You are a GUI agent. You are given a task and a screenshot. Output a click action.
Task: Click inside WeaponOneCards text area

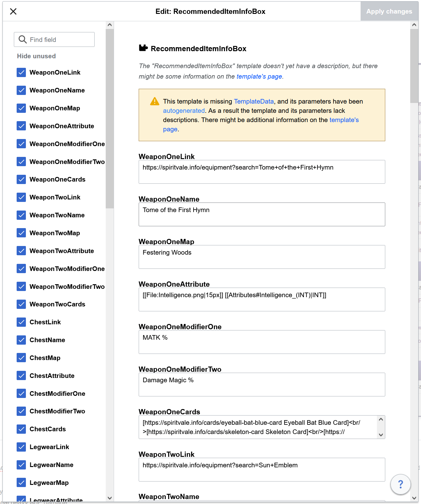[x=258, y=427]
